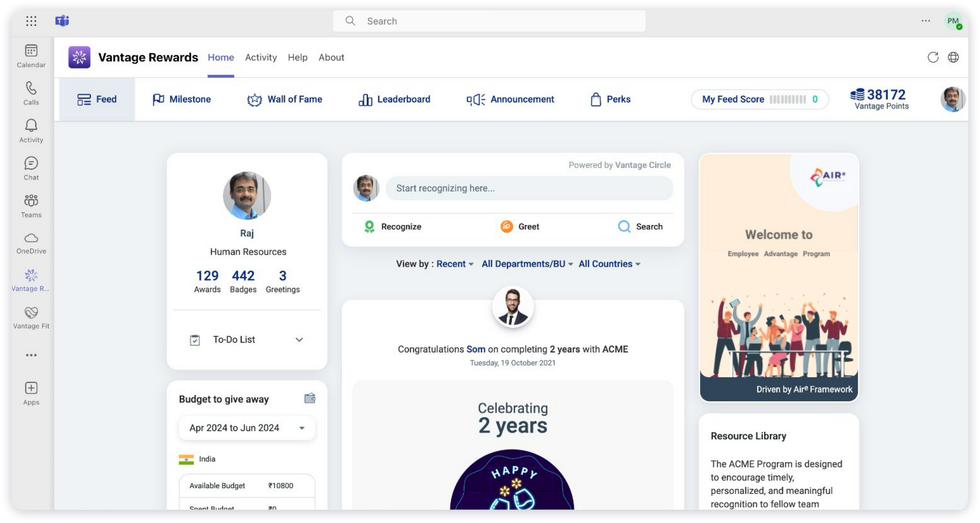Open the Chat icon in sidebar
Image resolution: width=980 pixels, height=523 pixels.
31,168
